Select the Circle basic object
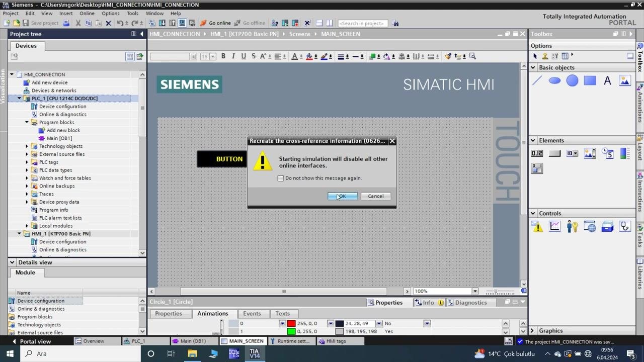The height and width of the screenshot is (362, 644). [572, 80]
